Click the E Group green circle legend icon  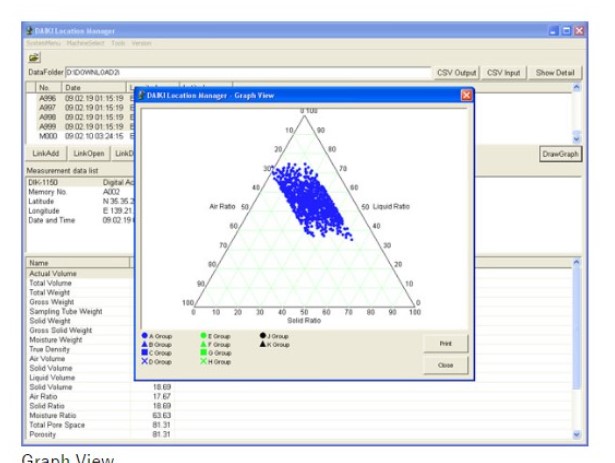(204, 336)
